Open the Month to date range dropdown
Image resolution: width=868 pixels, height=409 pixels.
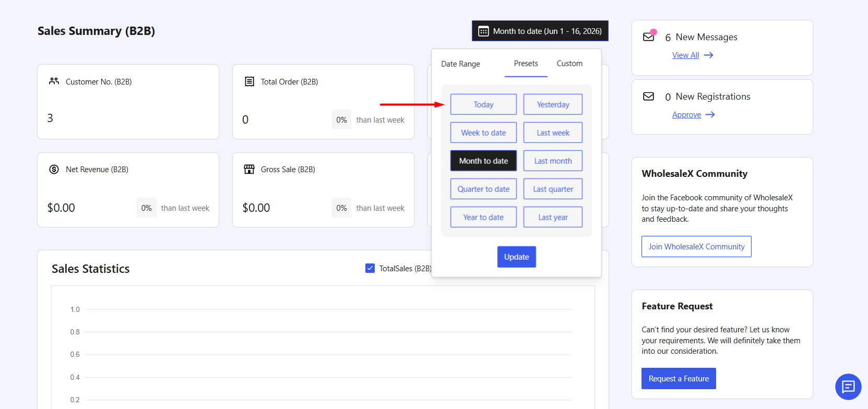[x=540, y=31]
